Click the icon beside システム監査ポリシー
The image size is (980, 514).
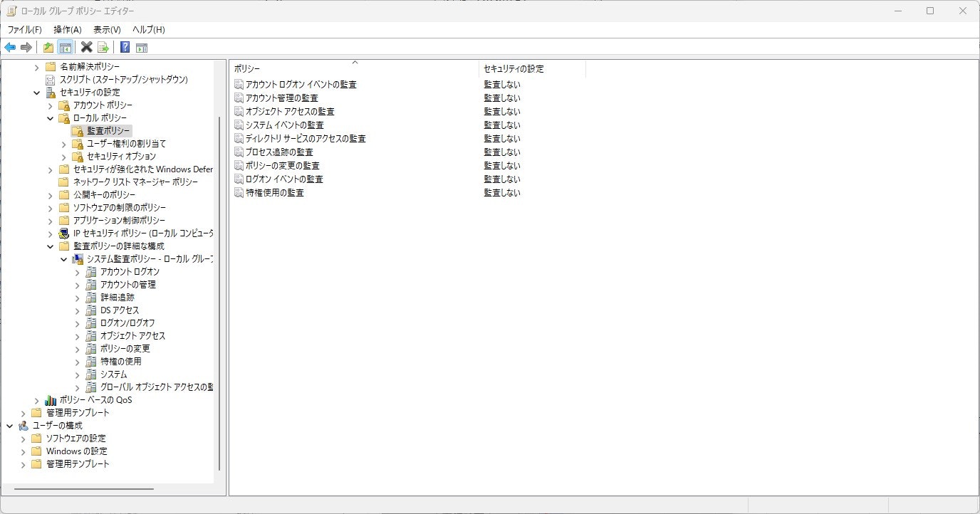click(x=78, y=258)
